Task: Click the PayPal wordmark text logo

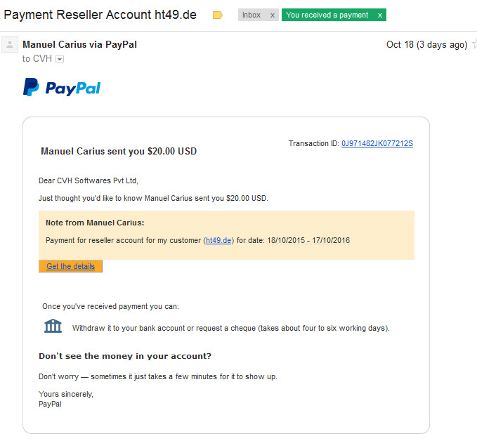Action: 72,88
